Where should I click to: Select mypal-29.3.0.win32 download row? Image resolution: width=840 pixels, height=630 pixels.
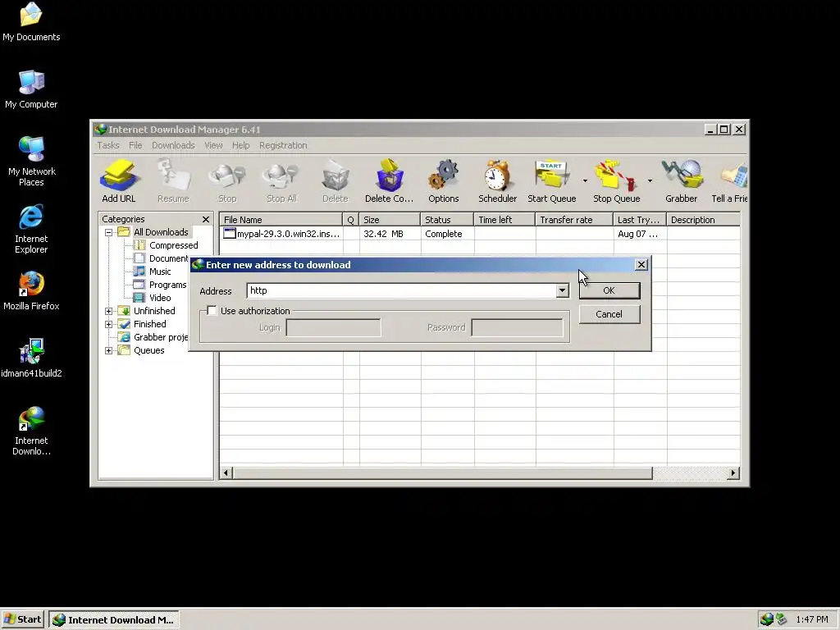tap(480, 234)
